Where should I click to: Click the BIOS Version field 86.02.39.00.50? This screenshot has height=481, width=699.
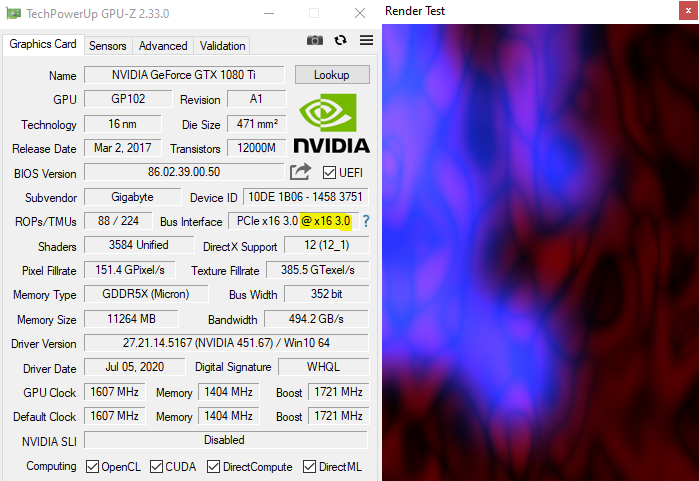point(184,172)
